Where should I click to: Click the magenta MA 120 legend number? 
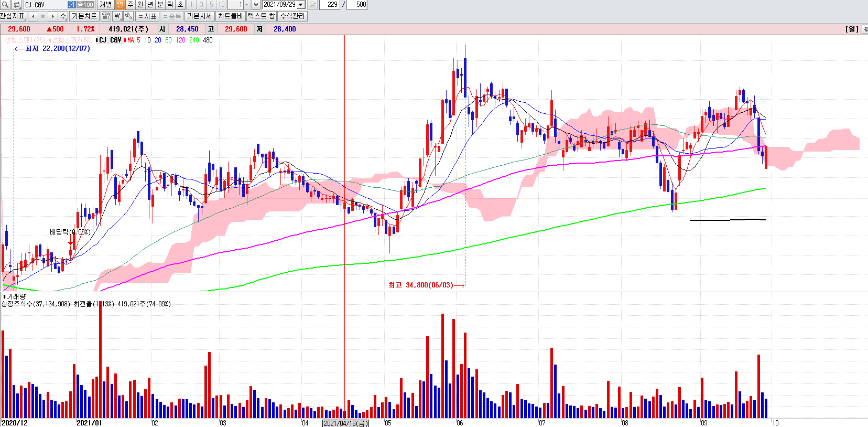click(180, 40)
